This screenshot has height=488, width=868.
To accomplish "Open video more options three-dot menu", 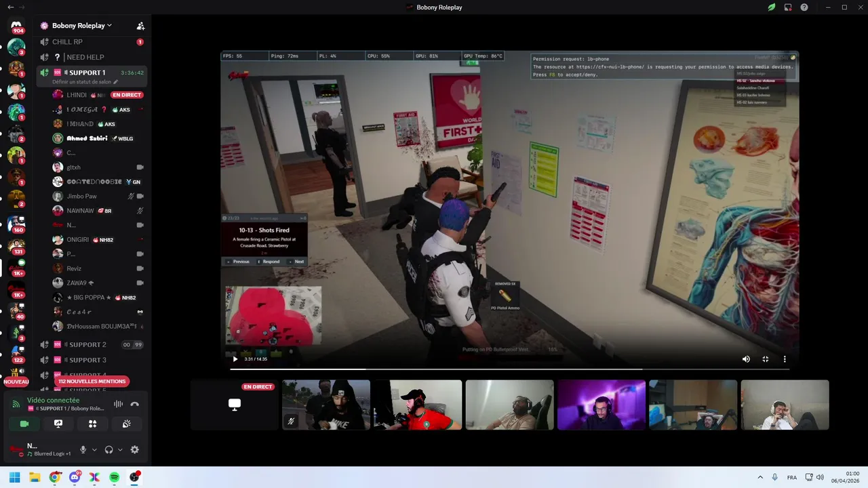I will click(x=785, y=359).
